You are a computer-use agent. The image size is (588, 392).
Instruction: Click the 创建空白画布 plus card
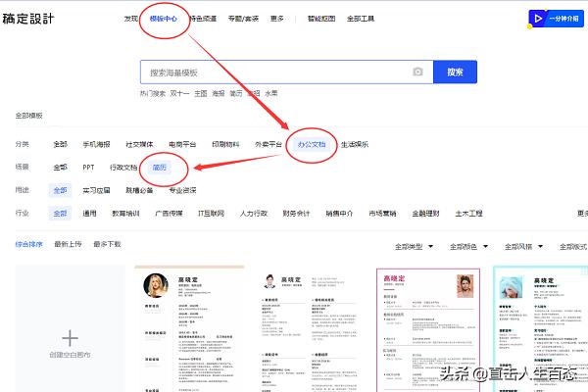pyautogui.click(x=71, y=328)
